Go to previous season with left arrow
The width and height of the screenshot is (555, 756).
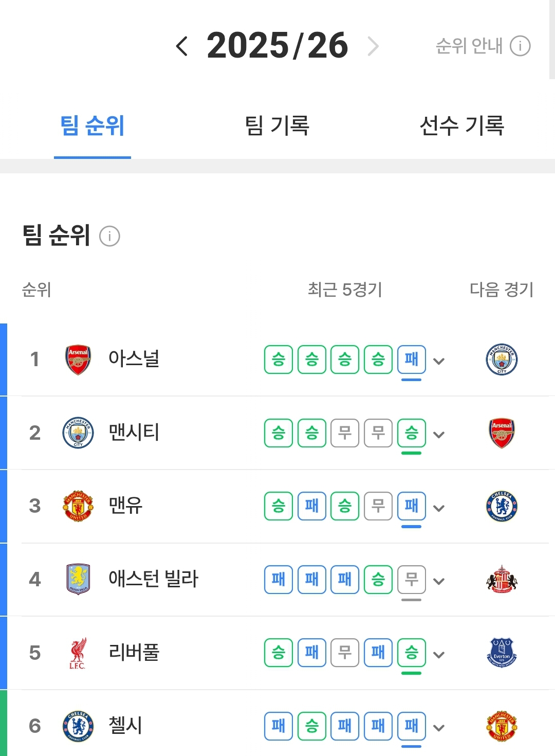[x=182, y=46]
